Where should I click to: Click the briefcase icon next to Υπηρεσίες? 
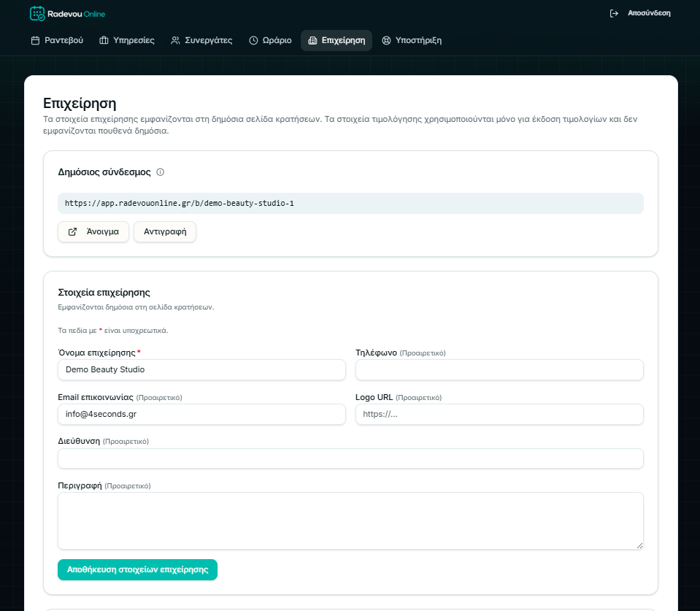(x=104, y=41)
